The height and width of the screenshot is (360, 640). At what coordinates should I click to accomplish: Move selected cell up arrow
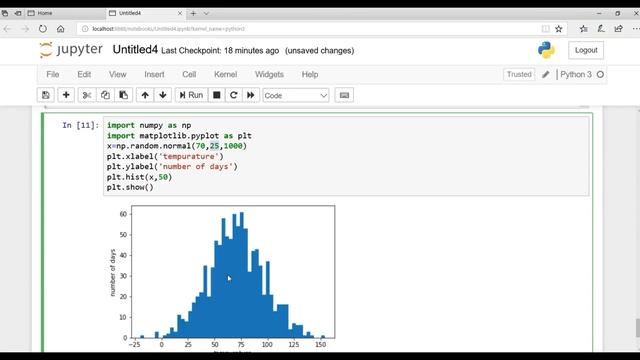point(145,95)
